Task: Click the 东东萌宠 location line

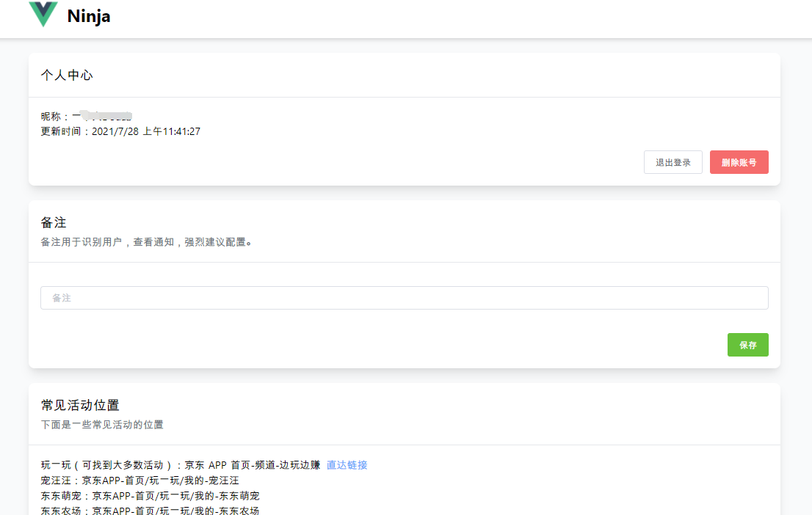Action: point(151,496)
